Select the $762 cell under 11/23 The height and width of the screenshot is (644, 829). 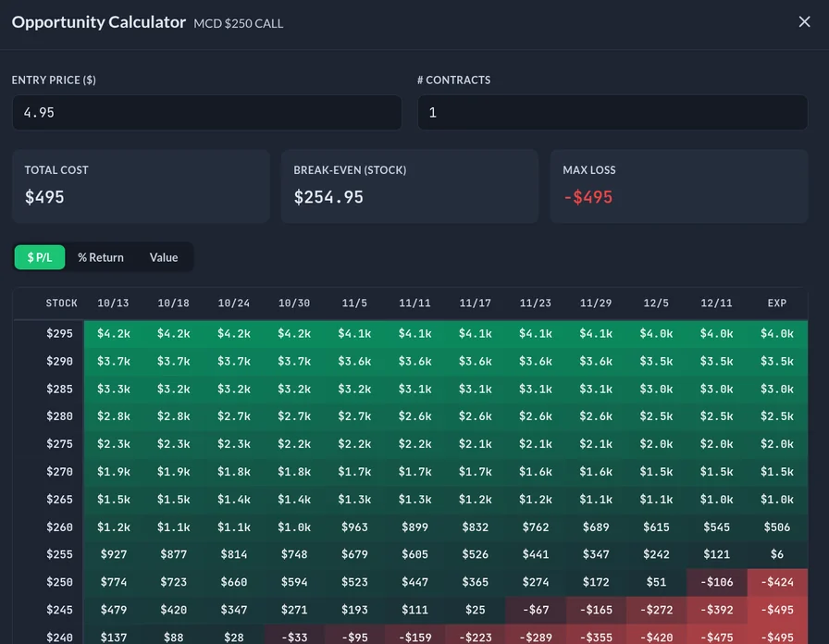[535, 527]
